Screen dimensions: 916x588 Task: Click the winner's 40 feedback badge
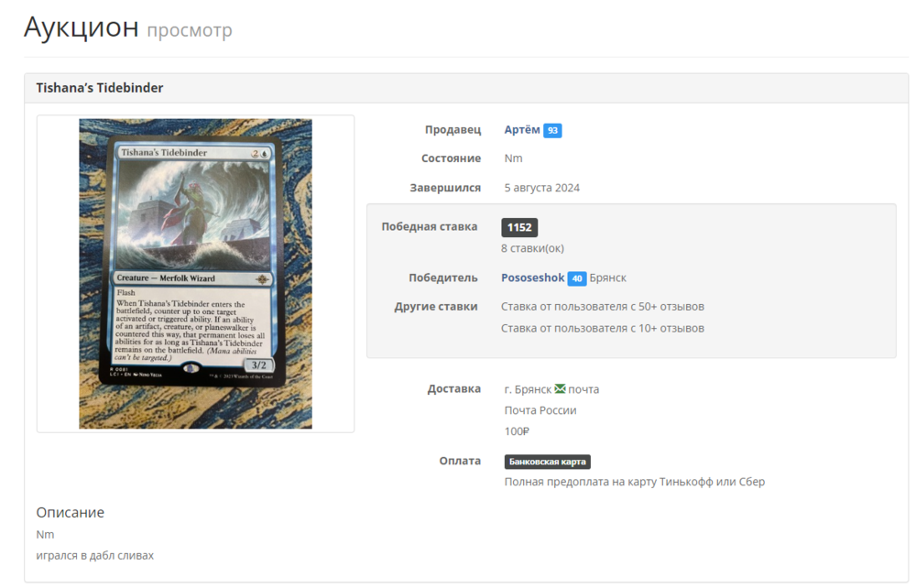[577, 278]
